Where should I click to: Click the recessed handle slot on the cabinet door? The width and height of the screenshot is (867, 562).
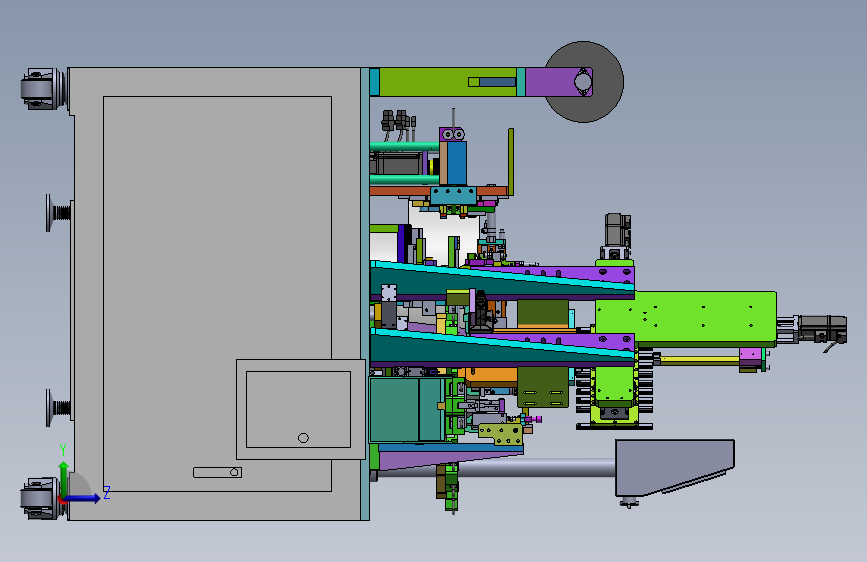point(217,472)
